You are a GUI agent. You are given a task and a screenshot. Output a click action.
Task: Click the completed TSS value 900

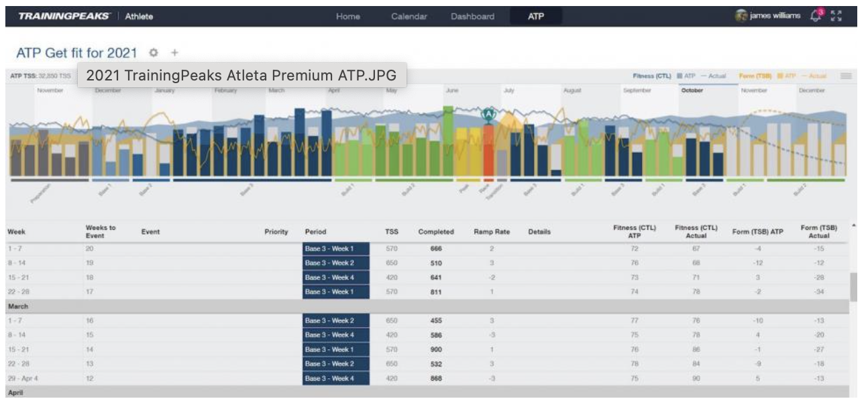436,349
